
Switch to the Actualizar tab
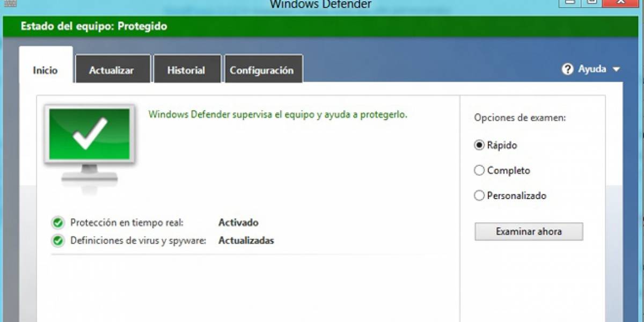pyautogui.click(x=113, y=69)
